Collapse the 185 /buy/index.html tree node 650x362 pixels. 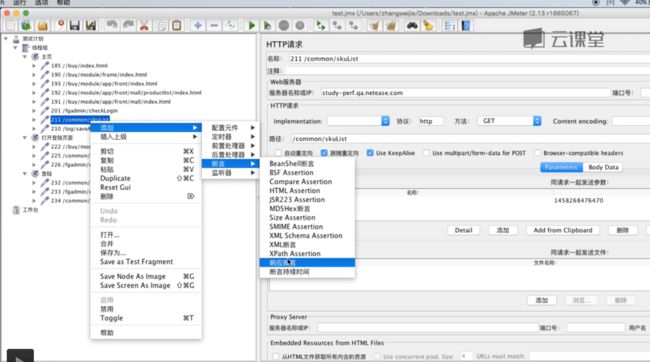34,66
